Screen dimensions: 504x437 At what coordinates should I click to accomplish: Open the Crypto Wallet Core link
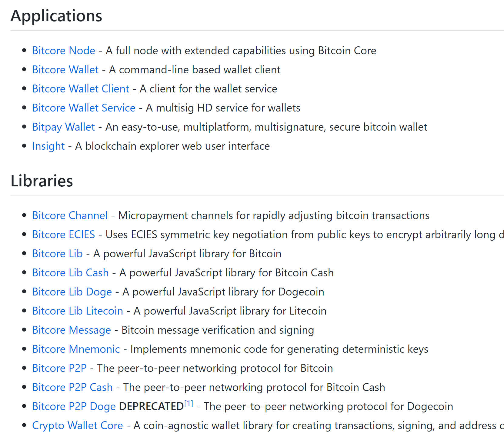coord(78,425)
